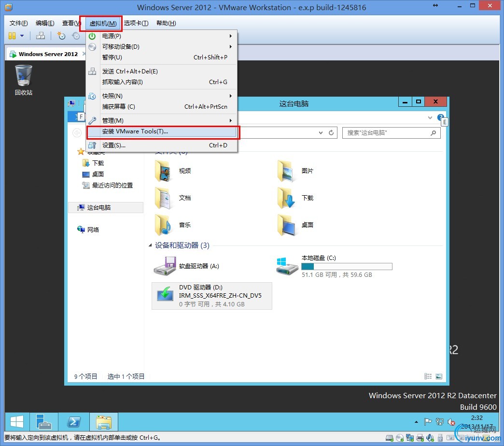Open the 帮助(H) menu
Screen dimensions: 504x446
(x=166, y=23)
